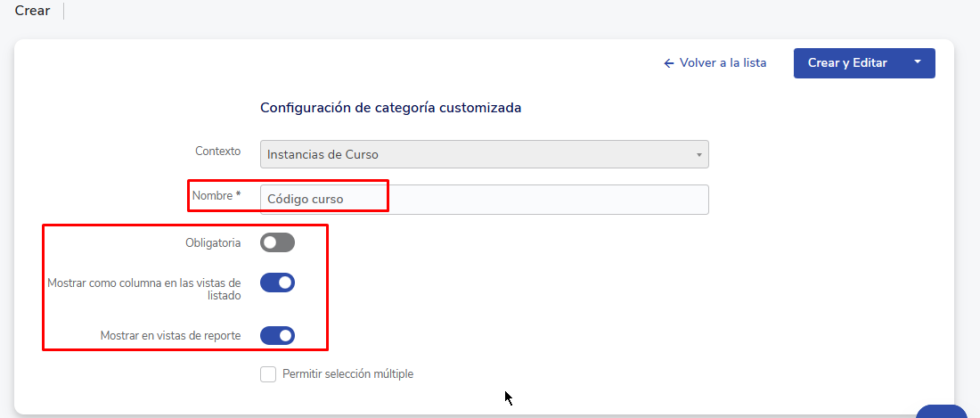980x418 pixels.
Task: Check the Permitir selección múltiple box
Action: click(268, 374)
